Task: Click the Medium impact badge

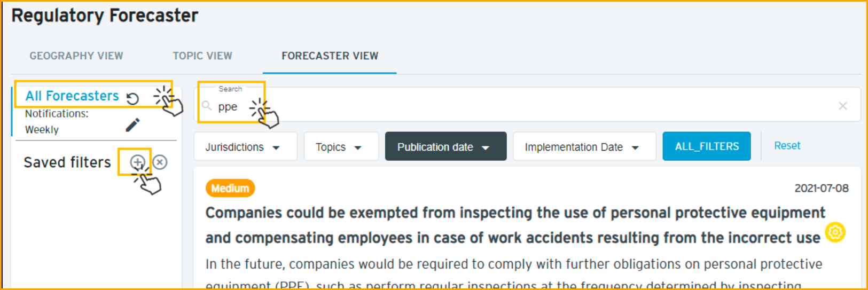Action: tap(230, 188)
